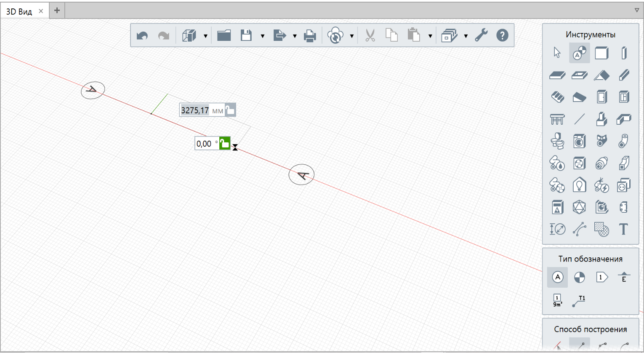This screenshot has height=353, width=644.
Task: Select the Text tool
Action: click(624, 229)
